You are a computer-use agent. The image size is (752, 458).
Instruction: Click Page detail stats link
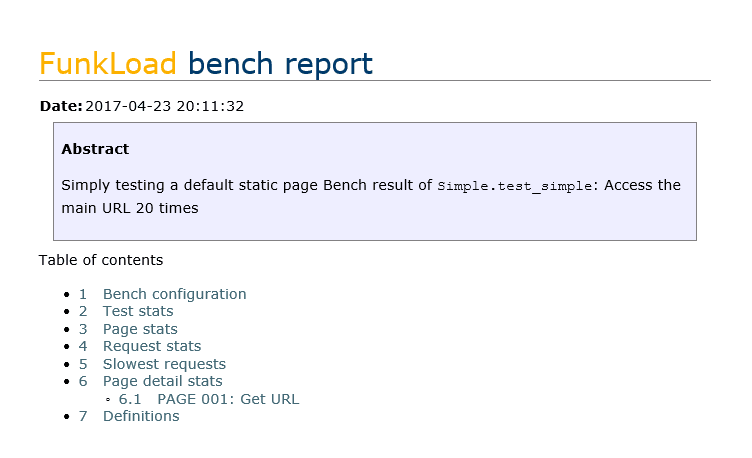tap(162, 381)
